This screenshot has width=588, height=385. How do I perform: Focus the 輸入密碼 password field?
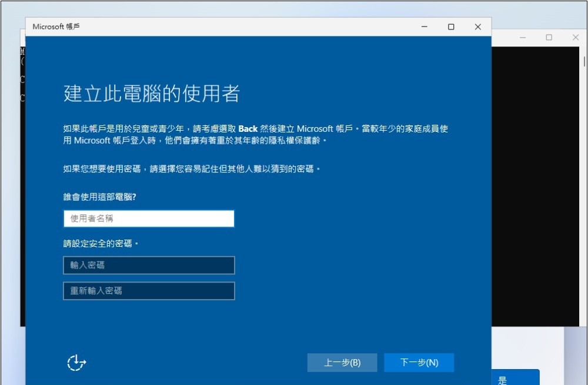click(x=149, y=265)
